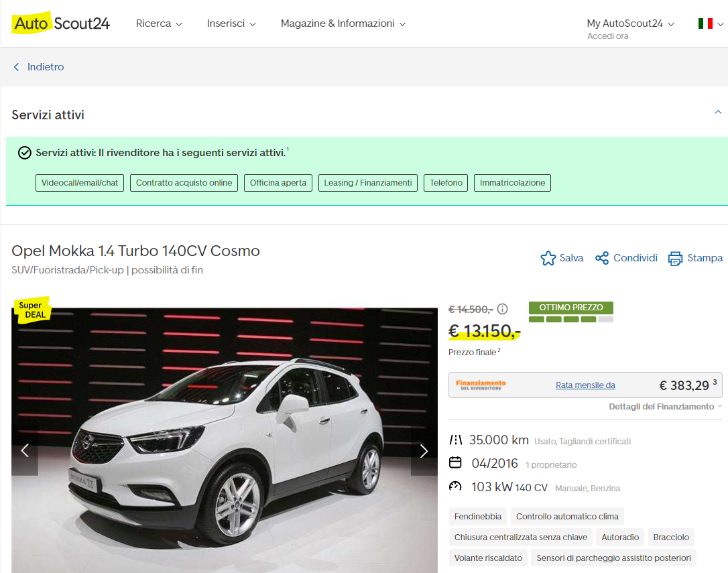Click the Finanziamento del rivenditore logo
This screenshot has width=728, height=573.
pos(481,385)
